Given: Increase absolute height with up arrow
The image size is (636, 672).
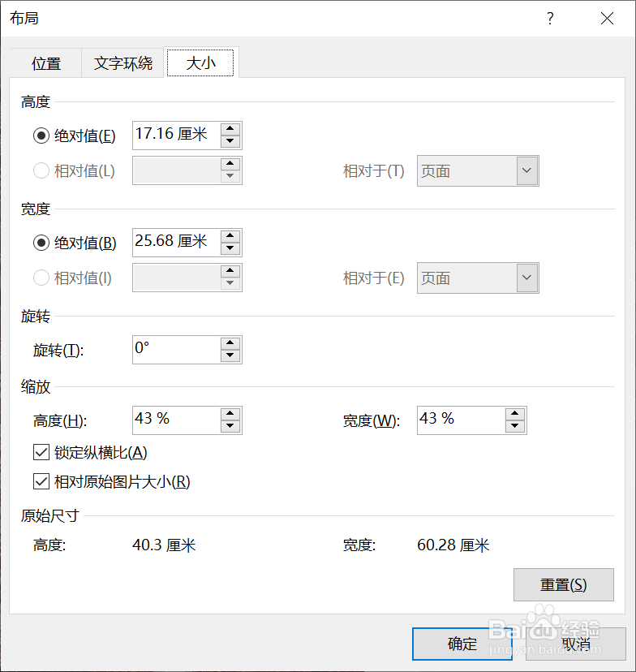Looking at the screenshot, I should [230, 128].
